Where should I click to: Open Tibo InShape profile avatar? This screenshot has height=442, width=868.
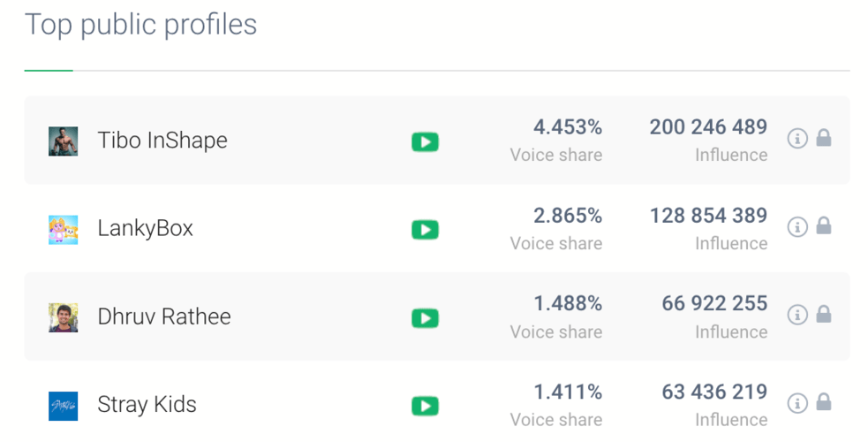pyautogui.click(x=64, y=141)
